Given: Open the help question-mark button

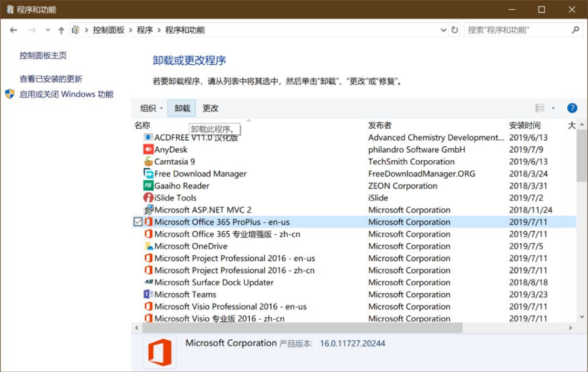Looking at the screenshot, I should [572, 108].
